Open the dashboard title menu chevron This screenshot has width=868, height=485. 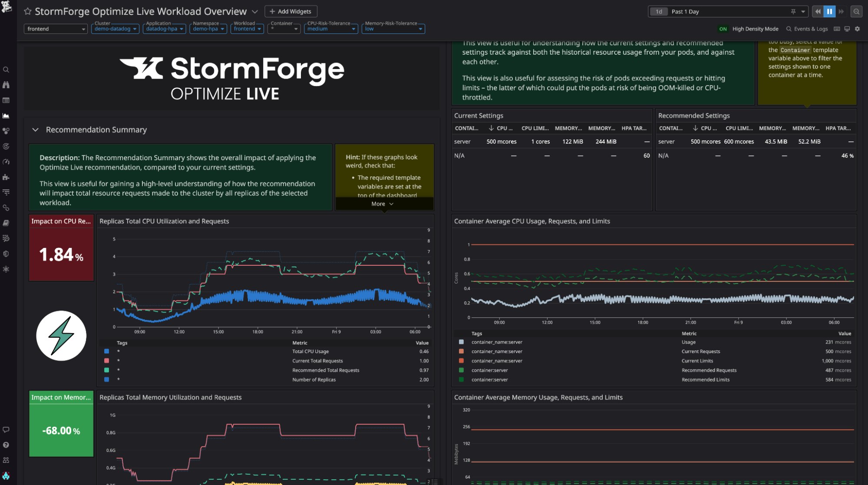[254, 12]
